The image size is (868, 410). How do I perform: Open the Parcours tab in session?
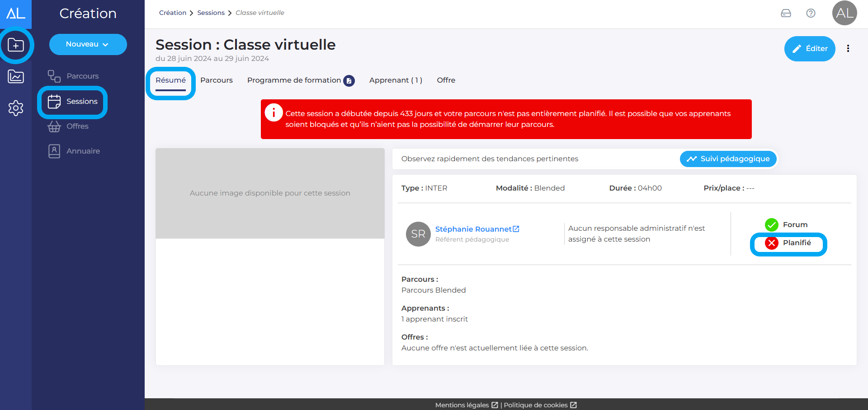pyautogui.click(x=217, y=80)
